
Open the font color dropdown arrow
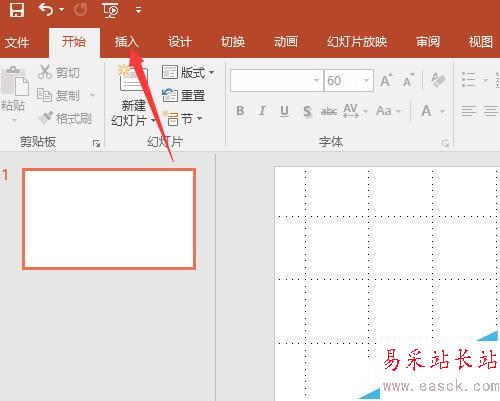click(442, 111)
